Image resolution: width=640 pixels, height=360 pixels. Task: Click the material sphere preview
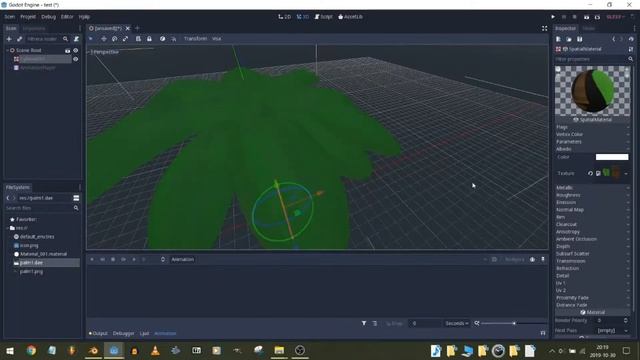(592, 91)
